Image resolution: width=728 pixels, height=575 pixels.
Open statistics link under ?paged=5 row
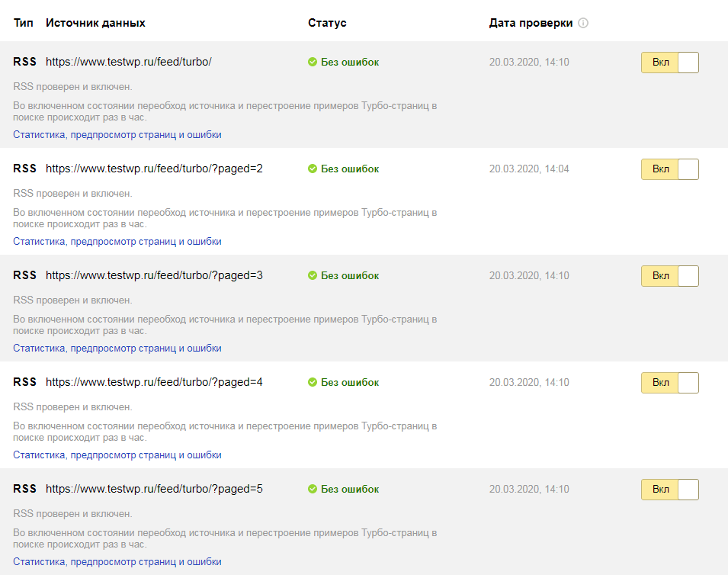click(117, 562)
